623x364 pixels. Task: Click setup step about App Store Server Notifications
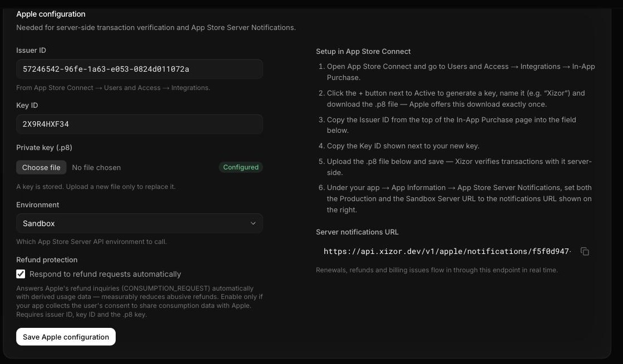(x=459, y=198)
